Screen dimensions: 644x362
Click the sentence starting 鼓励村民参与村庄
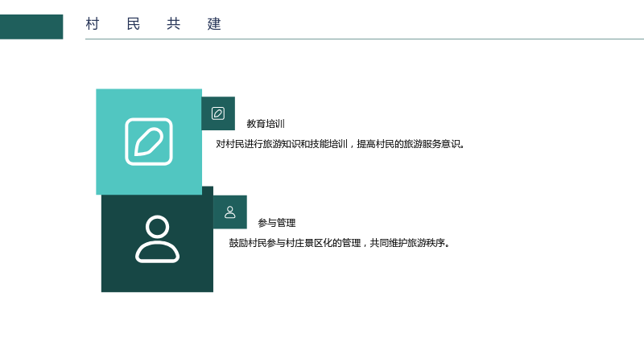point(339,243)
